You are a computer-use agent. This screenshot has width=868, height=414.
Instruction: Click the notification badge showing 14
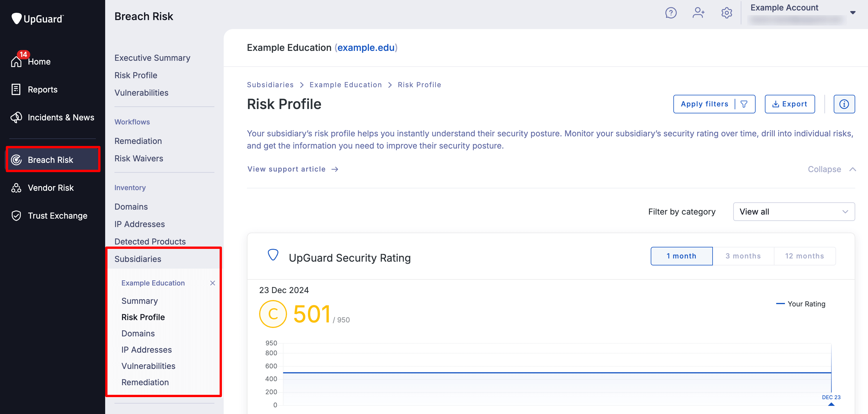(23, 54)
